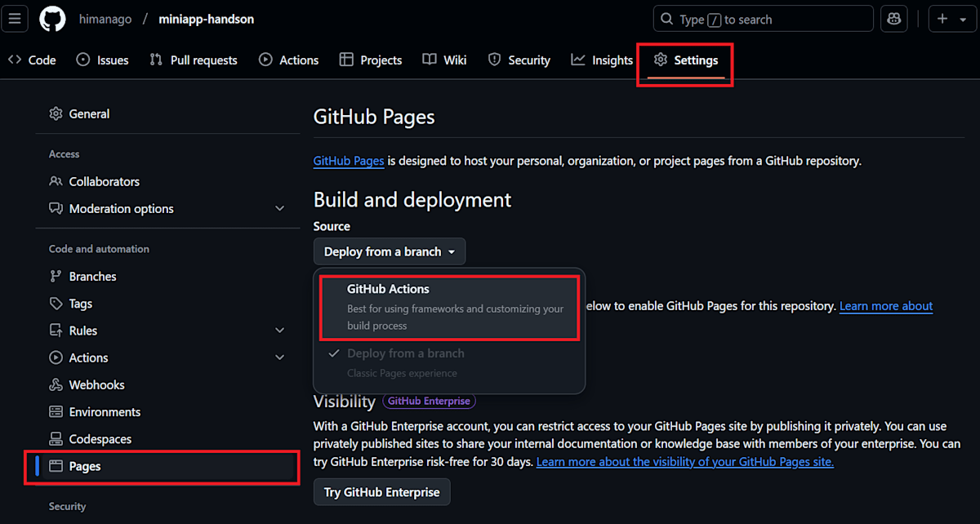The image size is (980, 524).
Task: Open the Projects tab
Action: pyautogui.click(x=371, y=60)
